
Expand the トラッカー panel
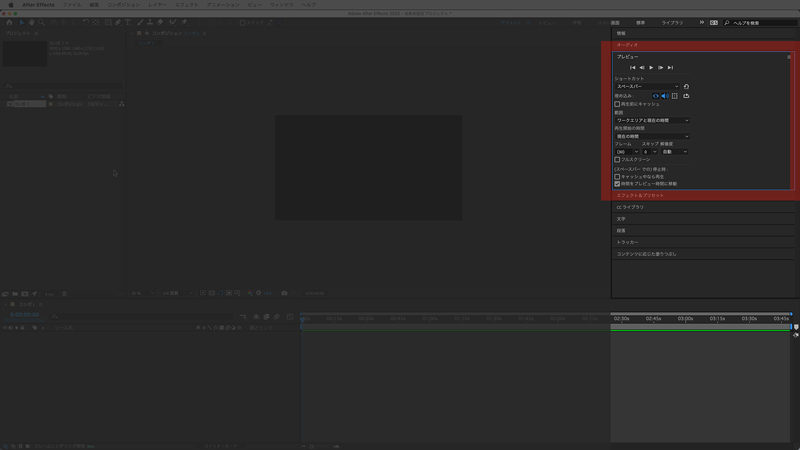tap(628, 242)
